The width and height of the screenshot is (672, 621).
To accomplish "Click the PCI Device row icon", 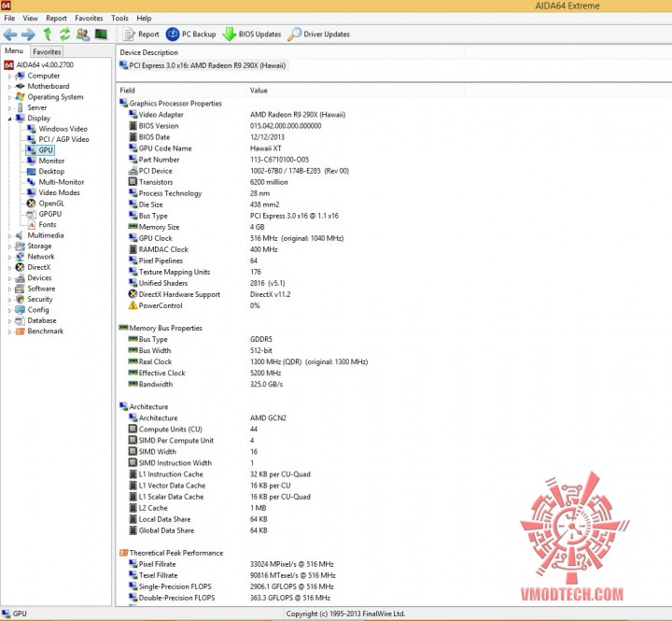I will pos(133,171).
